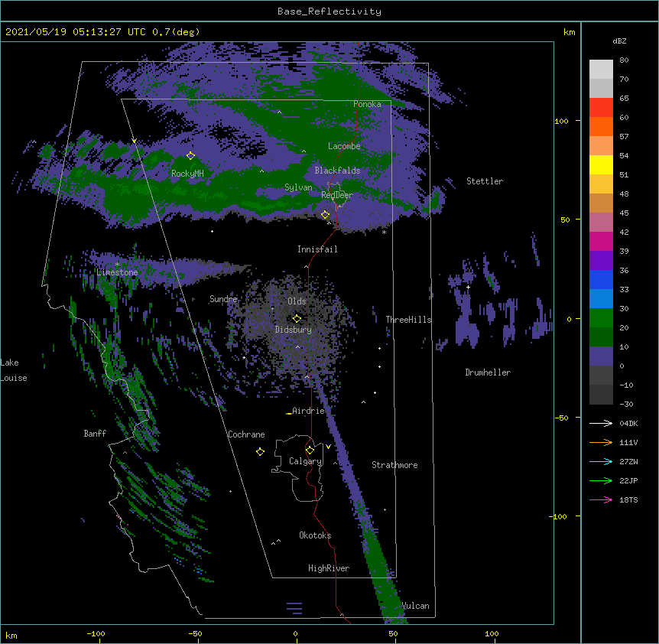
Task: Click the 04DK legend text
Action: pyautogui.click(x=628, y=423)
